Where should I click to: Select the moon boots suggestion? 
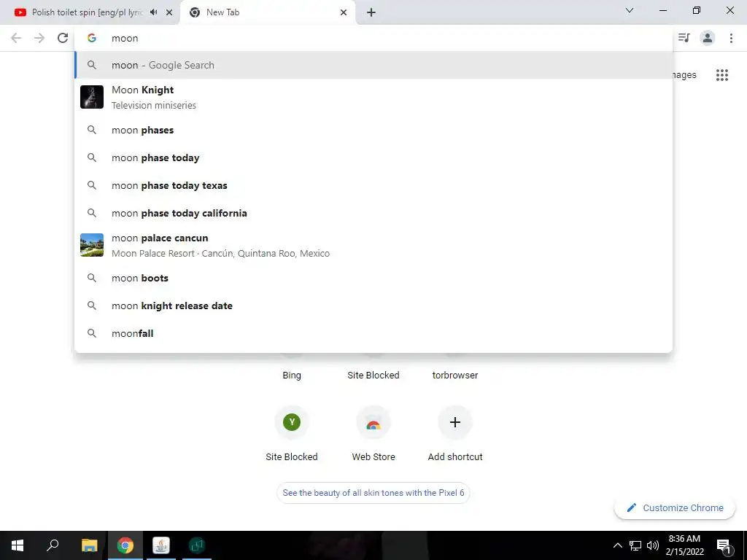[373, 278]
